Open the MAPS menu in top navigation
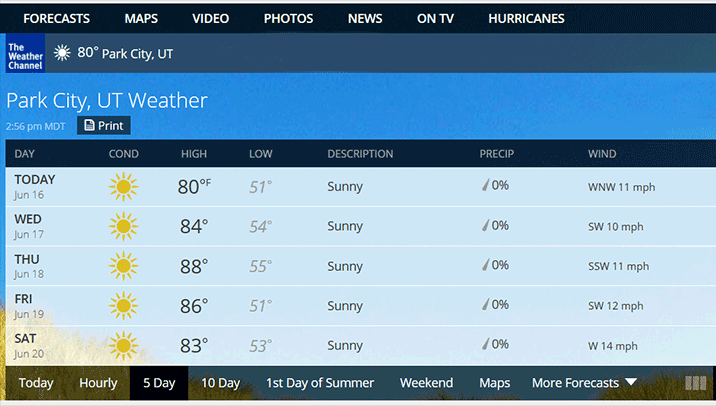 point(141,18)
